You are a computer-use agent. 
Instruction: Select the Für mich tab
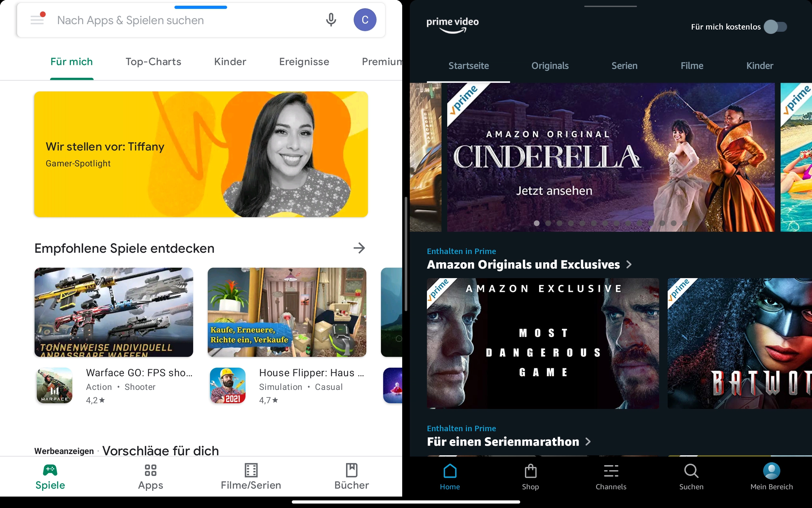tap(71, 62)
